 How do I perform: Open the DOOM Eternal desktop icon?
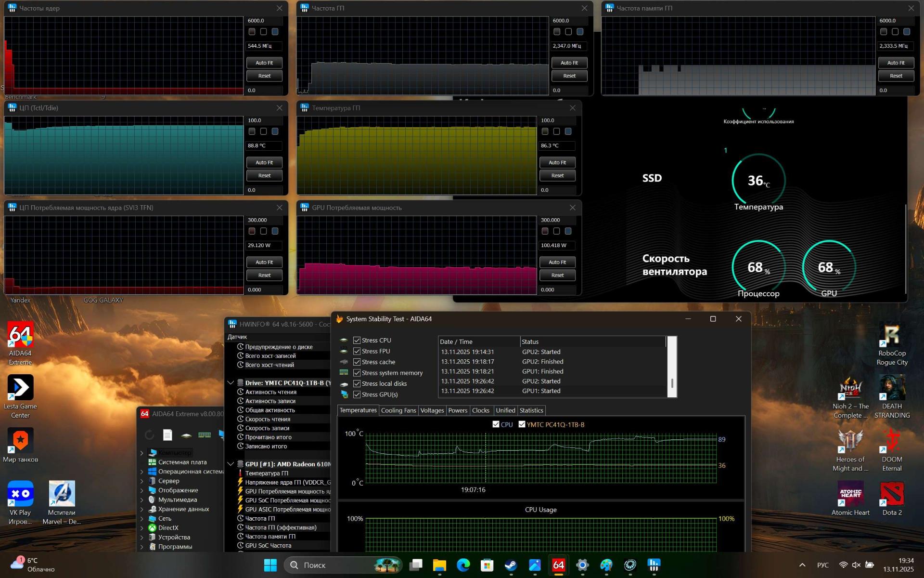tap(892, 441)
